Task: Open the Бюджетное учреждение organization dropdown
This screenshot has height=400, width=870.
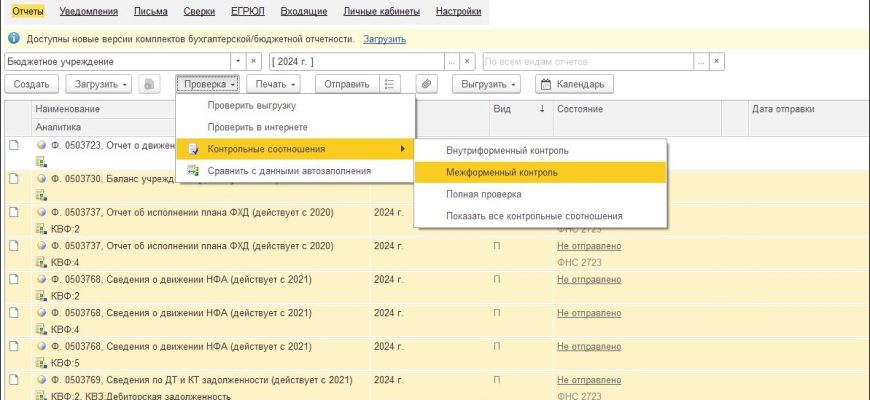Action: click(x=238, y=62)
